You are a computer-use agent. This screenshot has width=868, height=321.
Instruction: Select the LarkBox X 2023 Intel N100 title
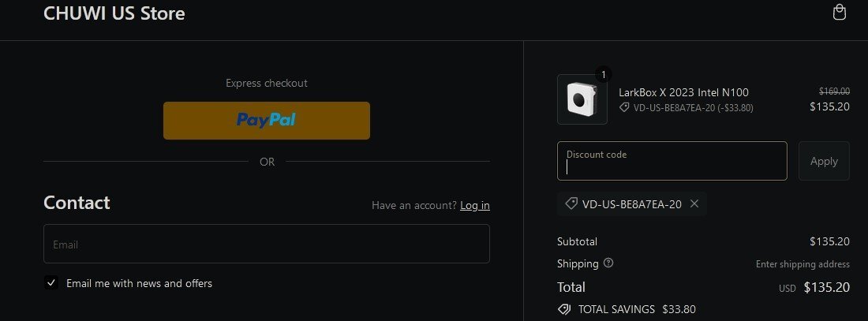click(x=683, y=92)
